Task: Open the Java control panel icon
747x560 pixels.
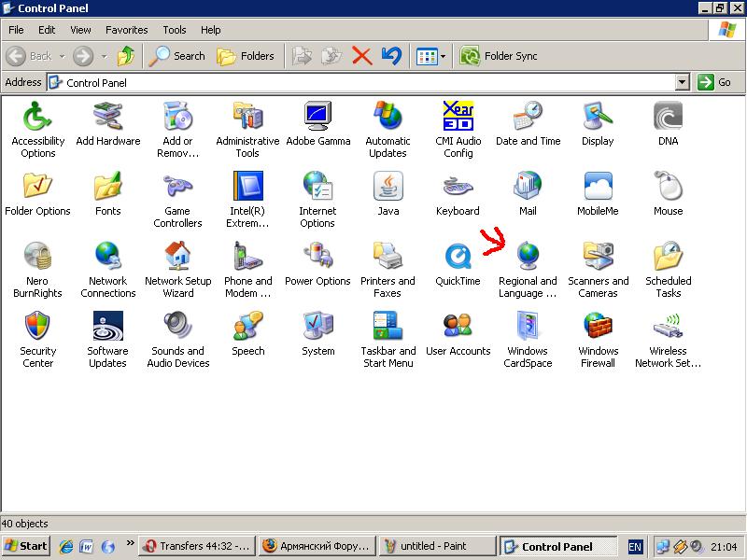Action: (x=388, y=187)
